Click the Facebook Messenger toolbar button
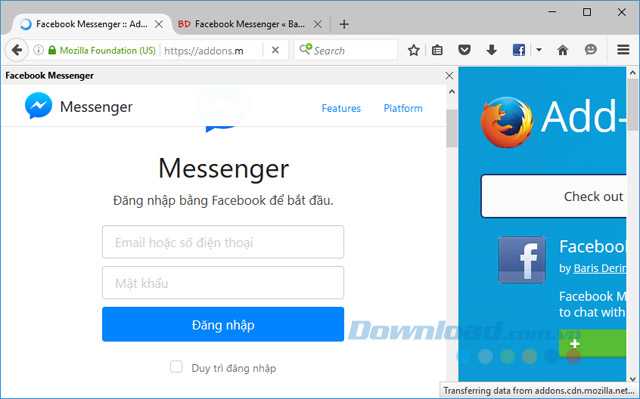Image resolution: width=640 pixels, height=399 pixels. click(x=518, y=50)
